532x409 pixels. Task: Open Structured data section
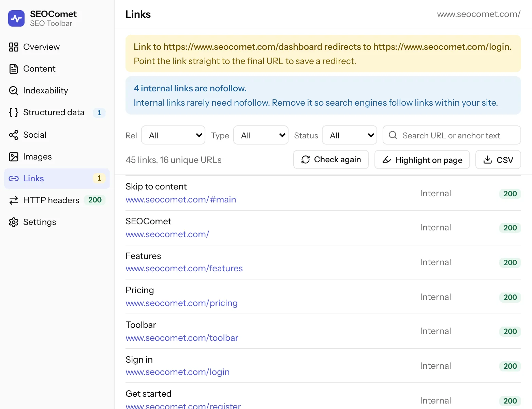pos(57,112)
